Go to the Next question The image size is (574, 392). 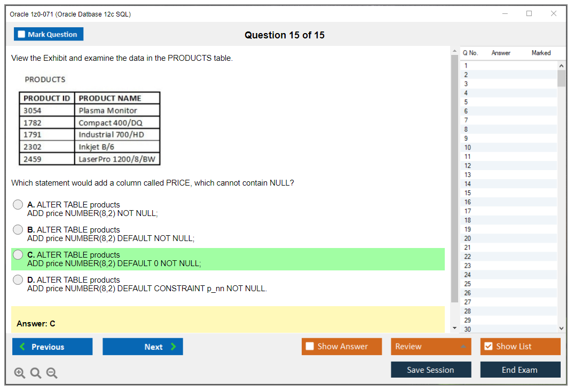(x=143, y=347)
